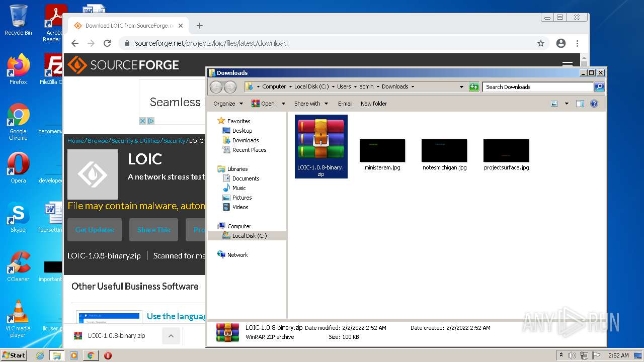Switch to the Download LOIC Chrome tab
The height and width of the screenshot is (362, 644).
pos(129,26)
